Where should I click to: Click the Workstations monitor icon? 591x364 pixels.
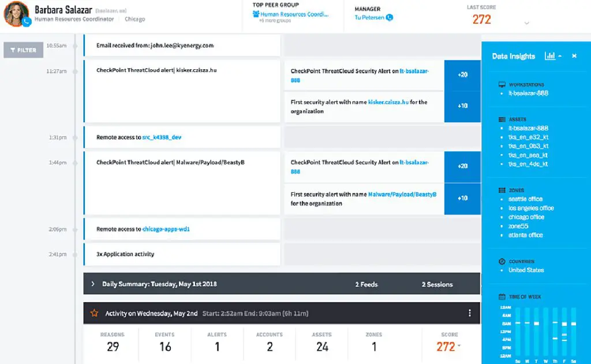pos(502,85)
